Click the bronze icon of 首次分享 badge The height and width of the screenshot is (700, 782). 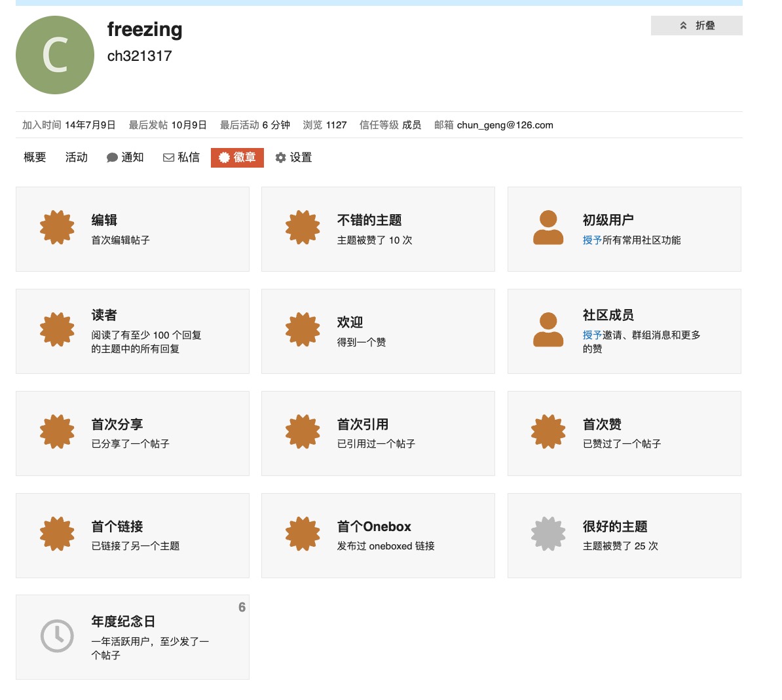pos(57,432)
